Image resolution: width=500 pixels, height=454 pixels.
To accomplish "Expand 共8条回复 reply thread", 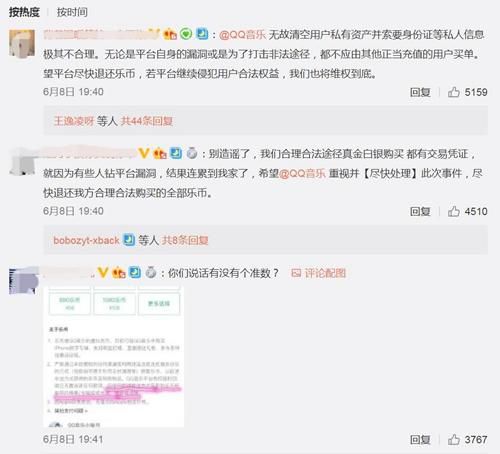I will (185, 240).
